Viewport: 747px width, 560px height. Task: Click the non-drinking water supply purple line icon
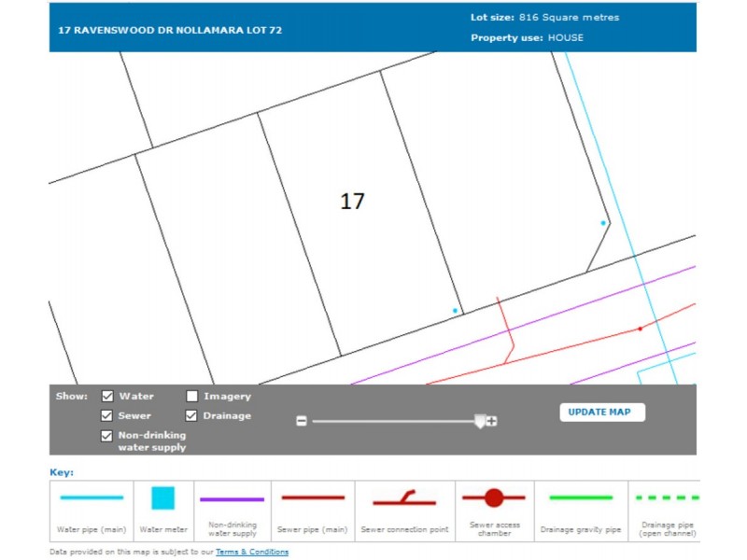(x=233, y=499)
